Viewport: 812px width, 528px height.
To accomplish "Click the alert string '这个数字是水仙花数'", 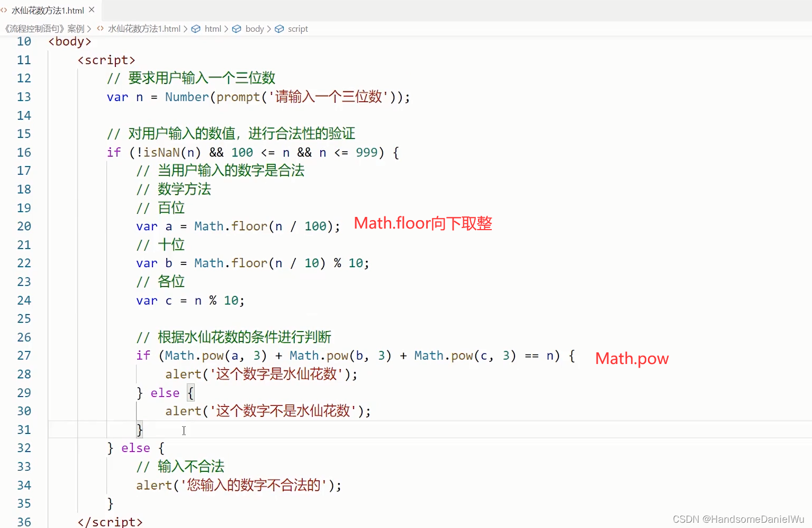I will coord(277,374).
